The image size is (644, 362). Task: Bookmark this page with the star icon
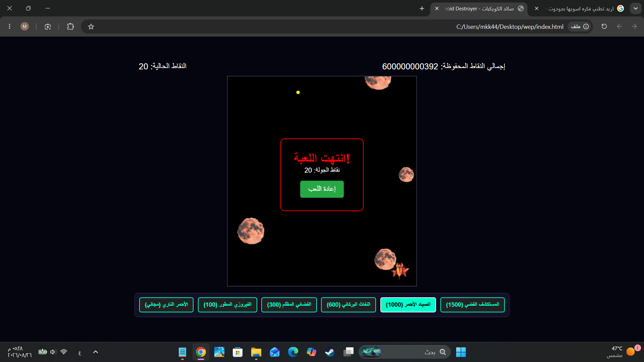coord(91,26)
